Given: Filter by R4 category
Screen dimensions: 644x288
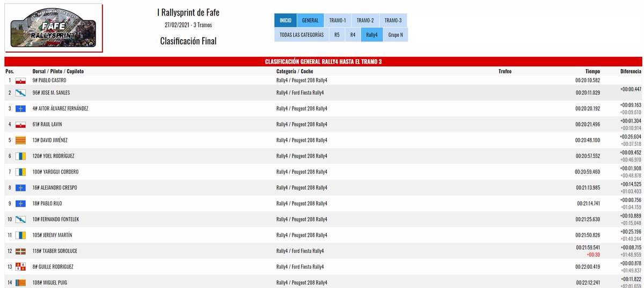Looking at the screenshot, I should pos(353,35).
